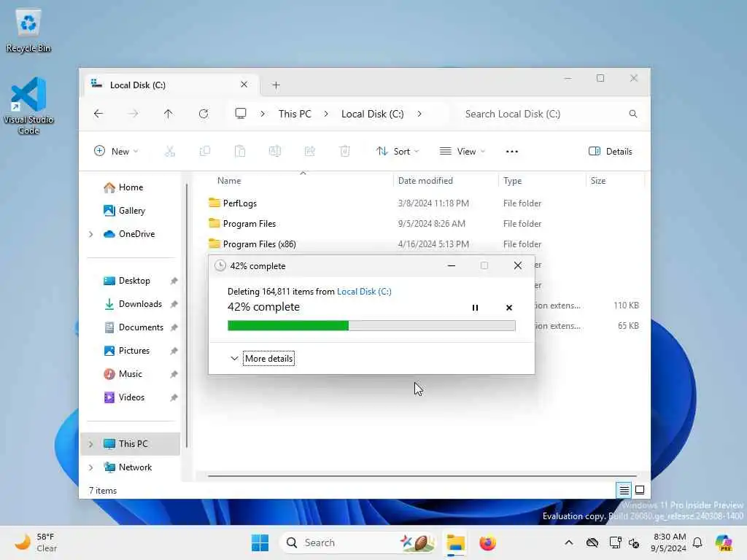Click the Rename toolbar icon
Screen dimensions: 747x560
275,152
